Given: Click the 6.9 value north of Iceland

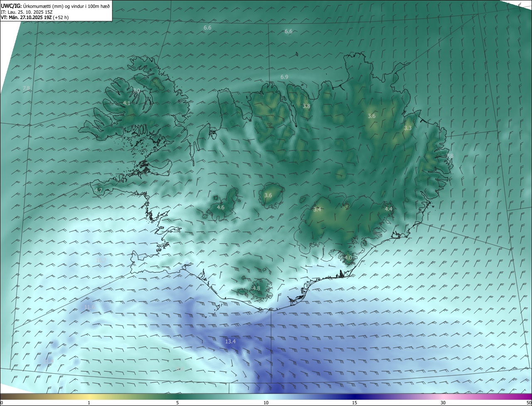Looking at the screenshot, I should 284,77.
